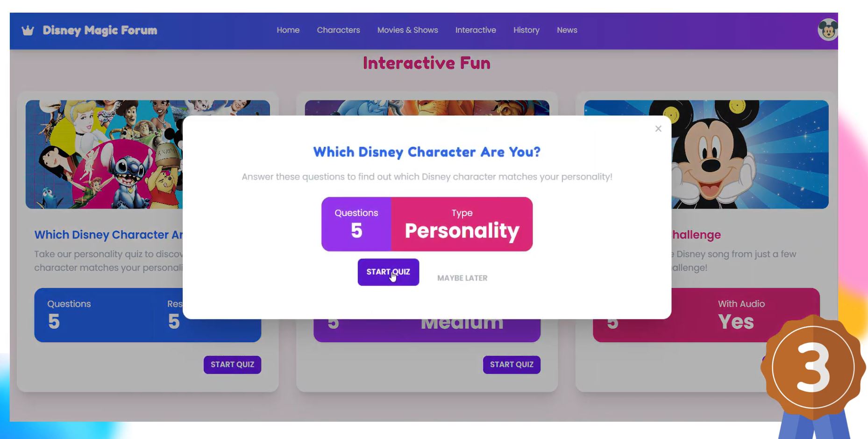Click the crown logo icon
868x439 pixels.
coord(28,31)
